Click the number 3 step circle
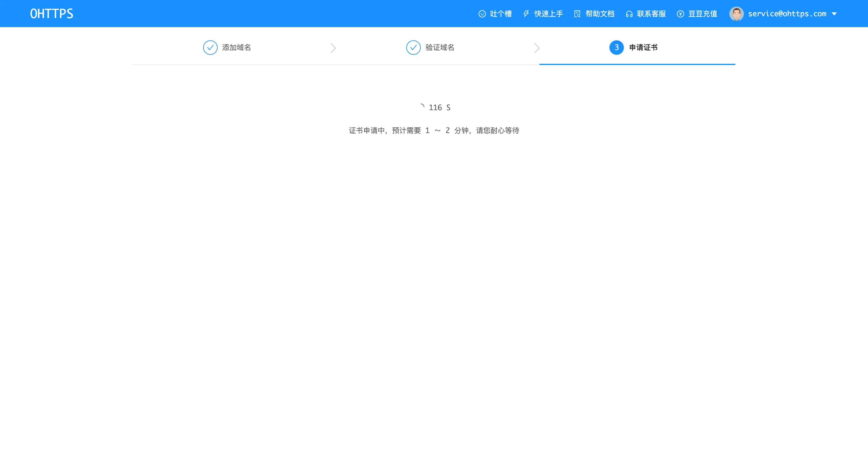Image resolution: width=868 pixels, height=475 pixels. 616,48
